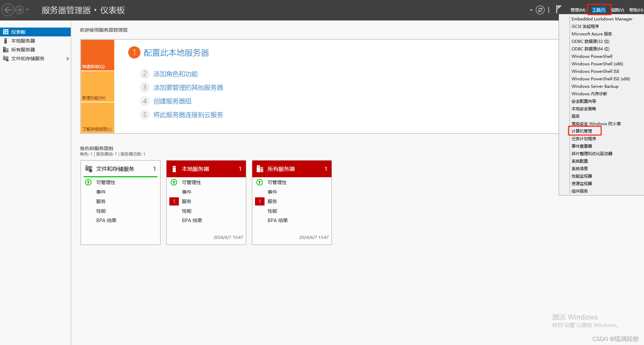644x345 pixels.
Task: Select 文件和存储服务 in the sidebar
Action: 35,59
